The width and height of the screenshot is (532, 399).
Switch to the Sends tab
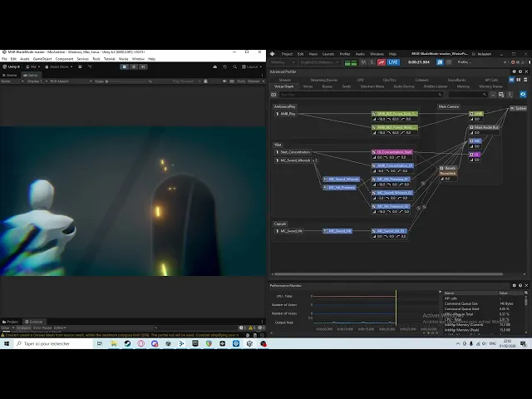[347, 86]
